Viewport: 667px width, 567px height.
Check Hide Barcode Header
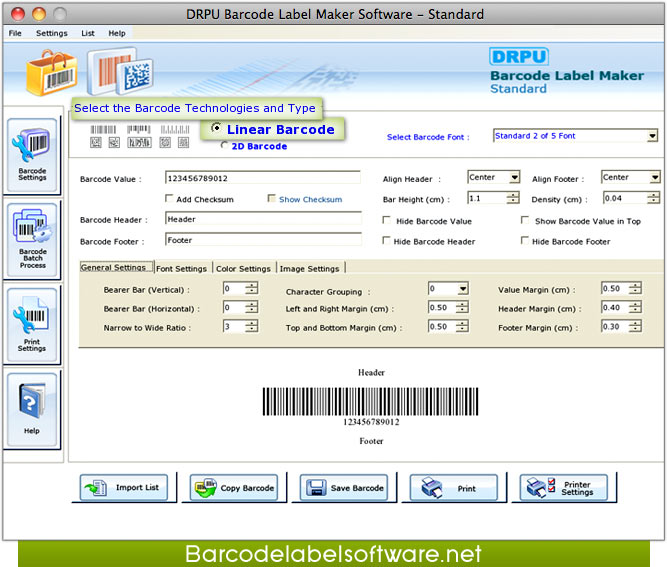[x=386, y=241]
